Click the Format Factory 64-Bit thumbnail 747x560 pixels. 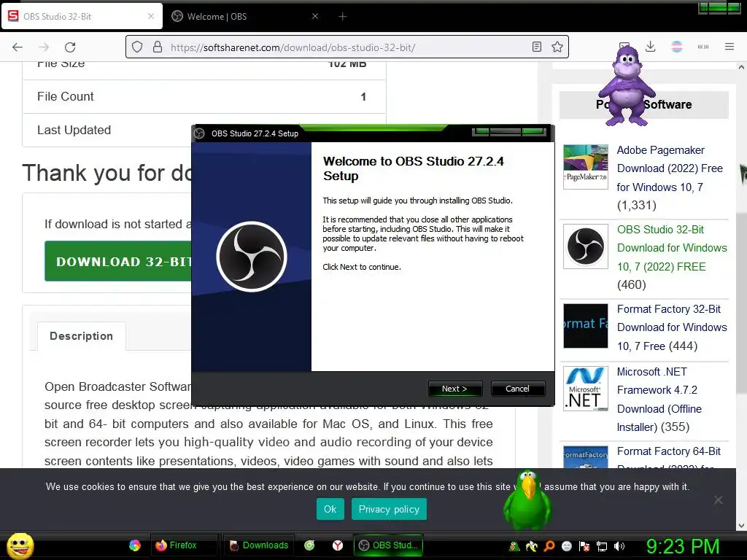click(586, 457)
